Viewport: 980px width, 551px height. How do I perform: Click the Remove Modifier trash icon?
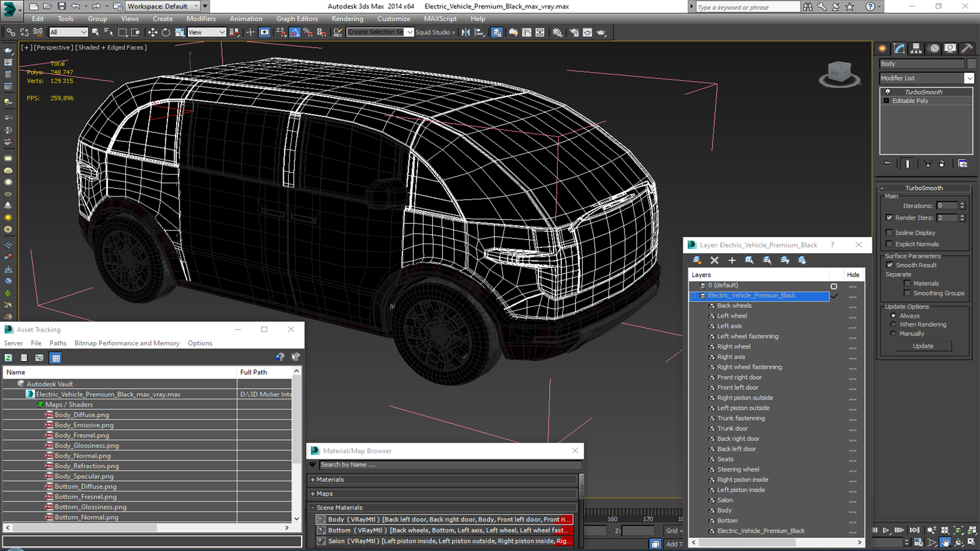pyautogui.click(x=942, y=164)
